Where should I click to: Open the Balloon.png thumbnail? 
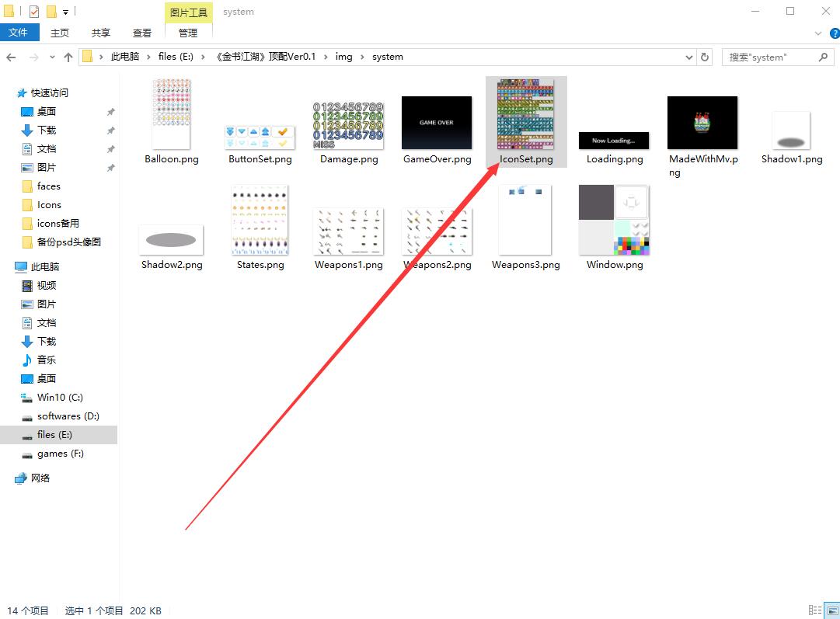click(x=172, y=115)
